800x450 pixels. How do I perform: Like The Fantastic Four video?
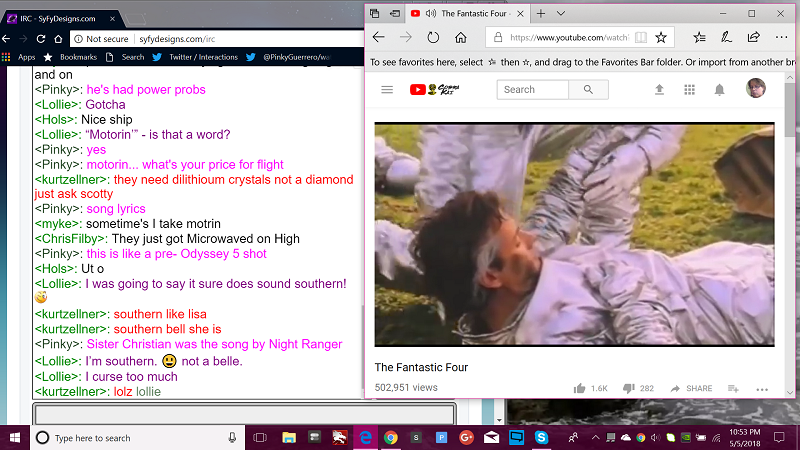coord(590,388)
